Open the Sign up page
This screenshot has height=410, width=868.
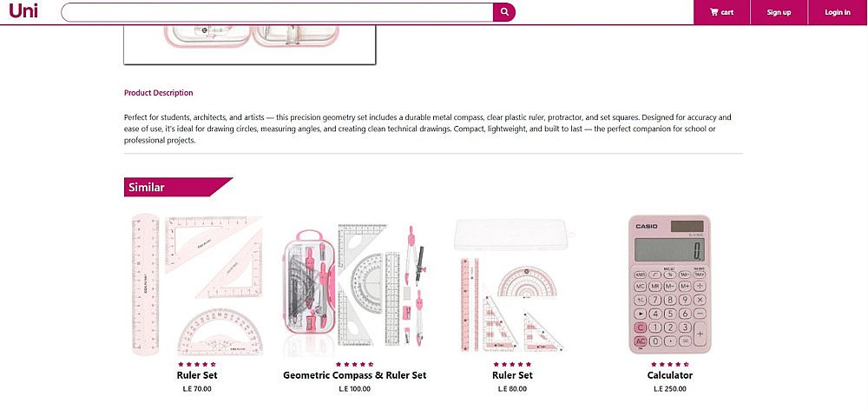(x=779, y=12)
